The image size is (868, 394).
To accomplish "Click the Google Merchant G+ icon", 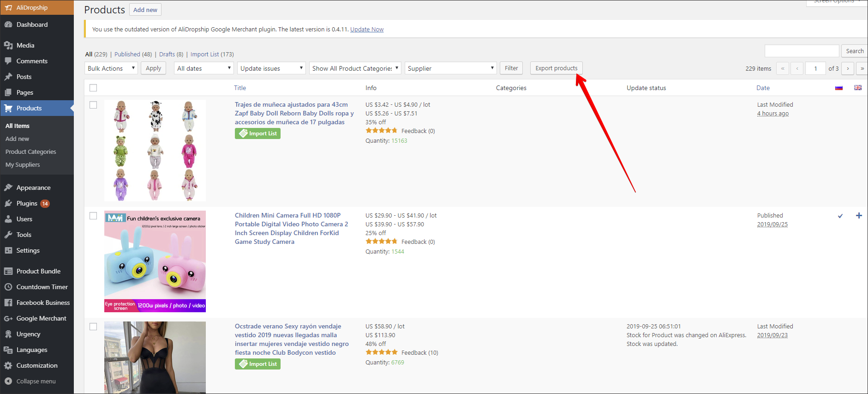I will click(8, 318).
